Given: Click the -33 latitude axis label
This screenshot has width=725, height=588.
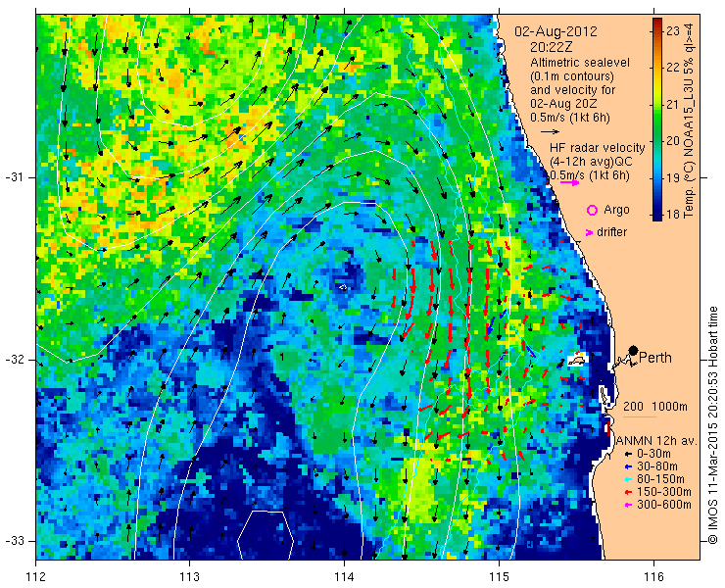Looking at the screenshot, I should [x=15, y=540].
